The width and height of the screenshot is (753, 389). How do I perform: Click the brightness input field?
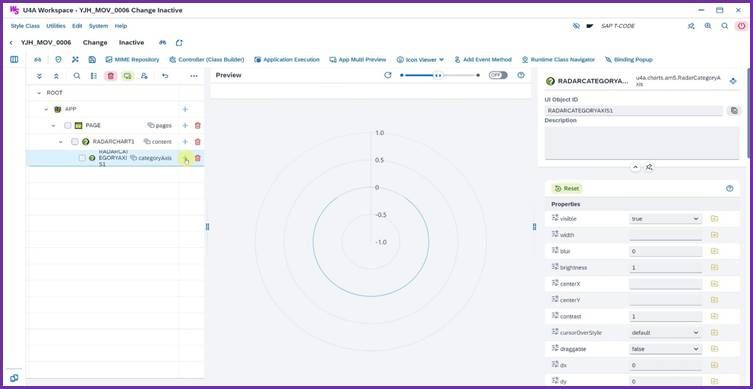pos(665,267)
